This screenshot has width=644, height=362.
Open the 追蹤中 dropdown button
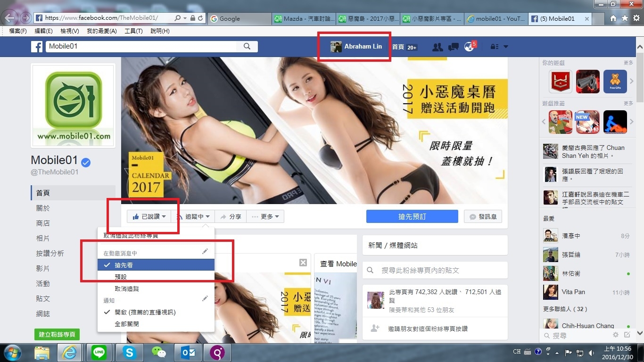[193, 217]
